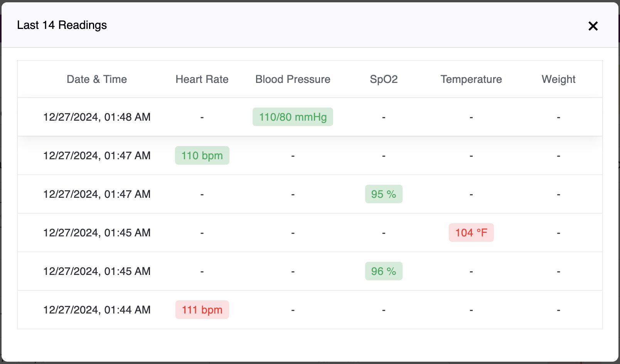Viewport: 620px width, 364px height.
Task: Select the 01:47 AM row with 110 bpm
Action: click(97, 155)
